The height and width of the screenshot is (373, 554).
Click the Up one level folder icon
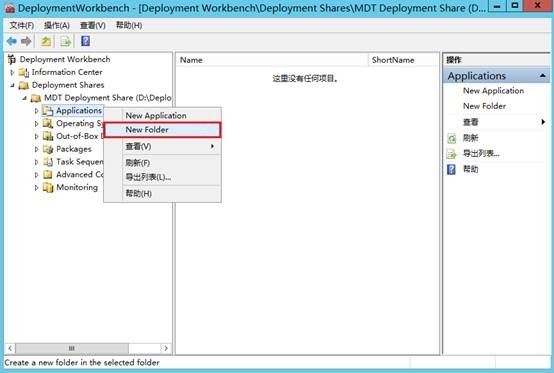click(46, 42)
